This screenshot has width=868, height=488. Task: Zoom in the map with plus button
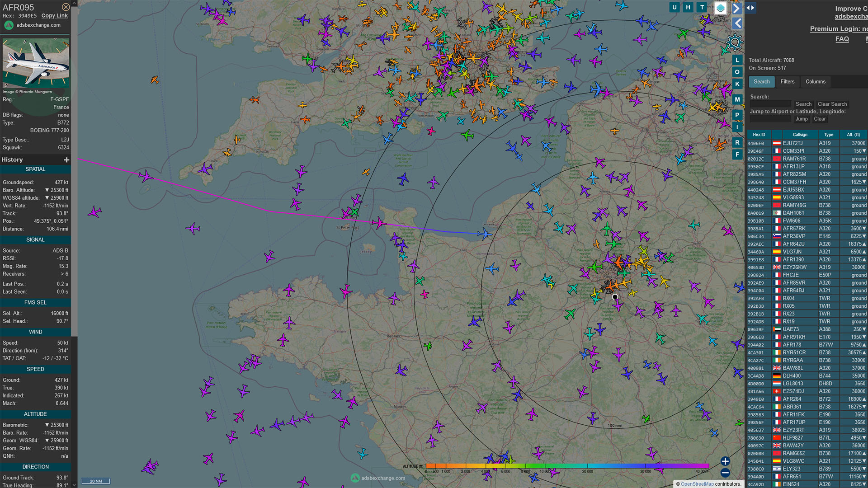coord(725,461)
